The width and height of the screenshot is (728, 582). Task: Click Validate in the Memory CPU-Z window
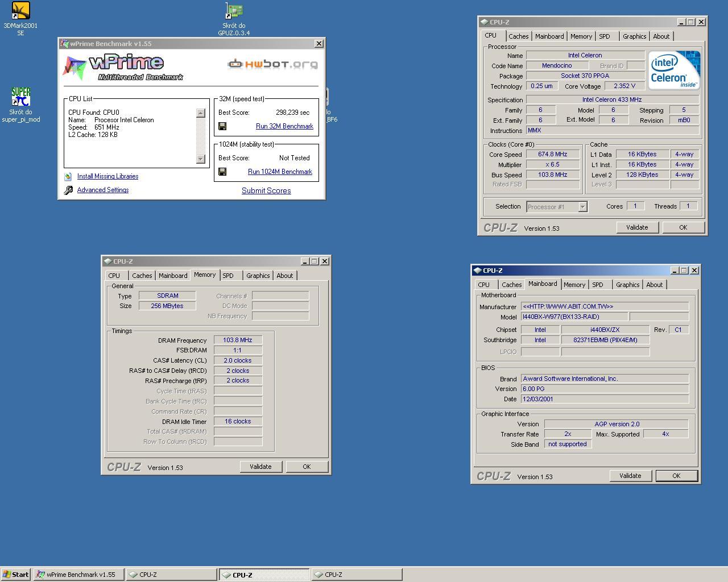pos(260,467)
